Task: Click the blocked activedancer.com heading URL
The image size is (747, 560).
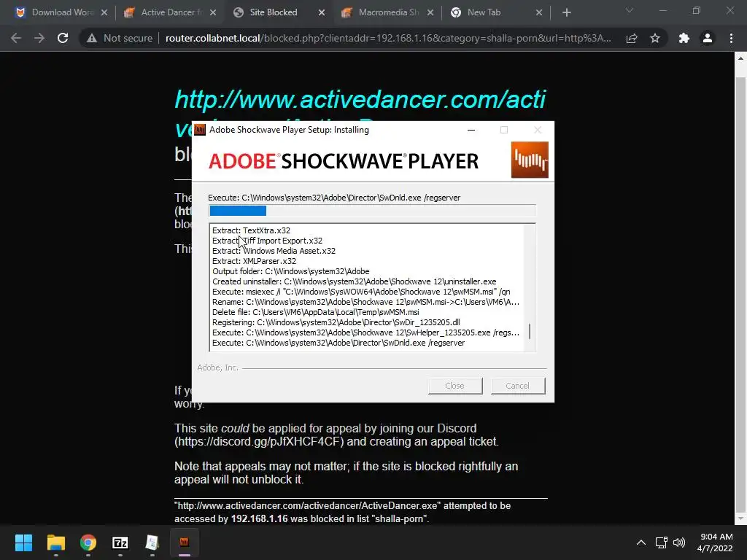Action: tap(360, 99)
